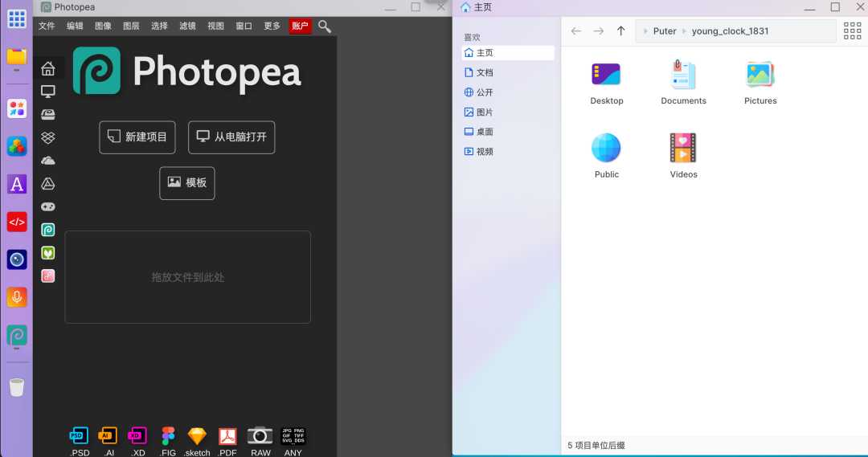Select the green Vectorpea icon in sidebar
The image size is (868, 457).
[x=48, y=253]
